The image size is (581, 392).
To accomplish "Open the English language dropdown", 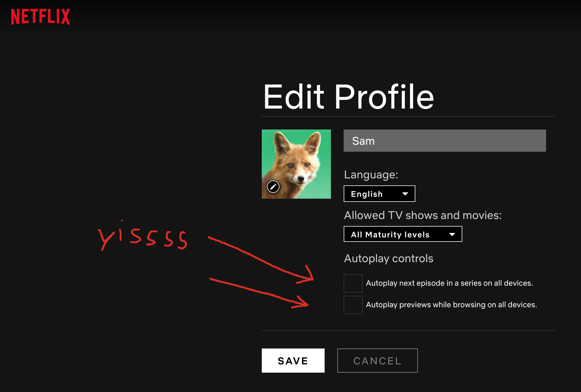I will tap(379, 194).
